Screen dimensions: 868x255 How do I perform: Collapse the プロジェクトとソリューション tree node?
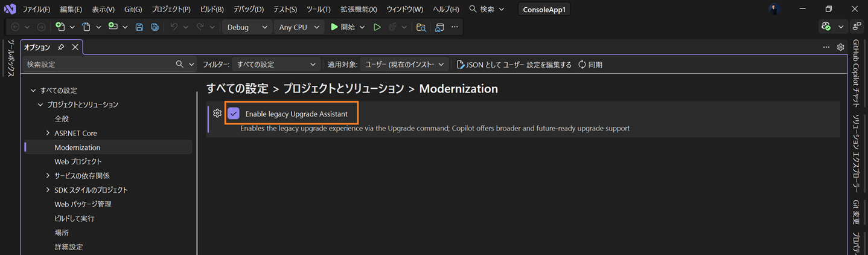click(x=40, y=105)
